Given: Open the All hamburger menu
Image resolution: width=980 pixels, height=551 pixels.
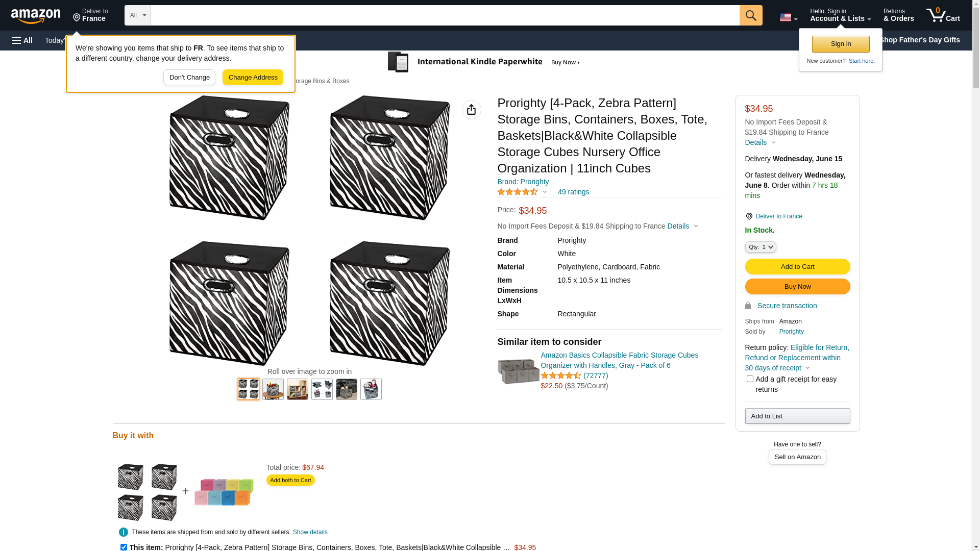Looking at the screenshot, I should (22, 40).
